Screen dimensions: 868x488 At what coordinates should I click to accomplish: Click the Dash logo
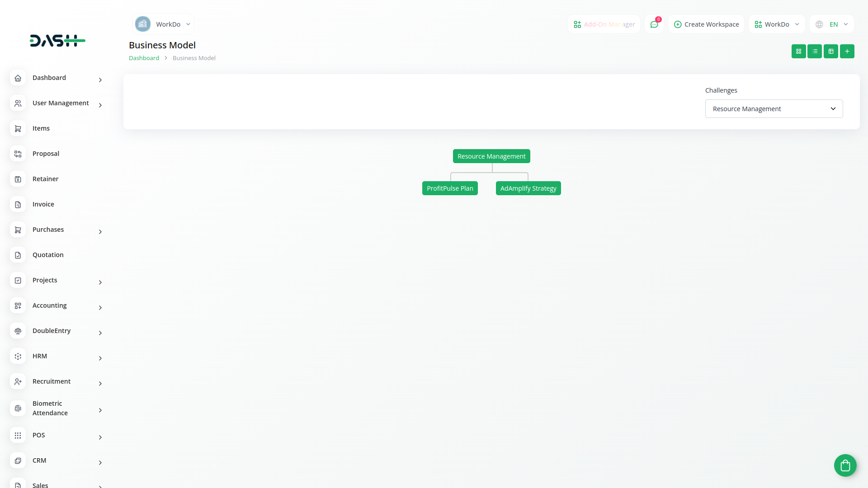(x=57, y=41)
